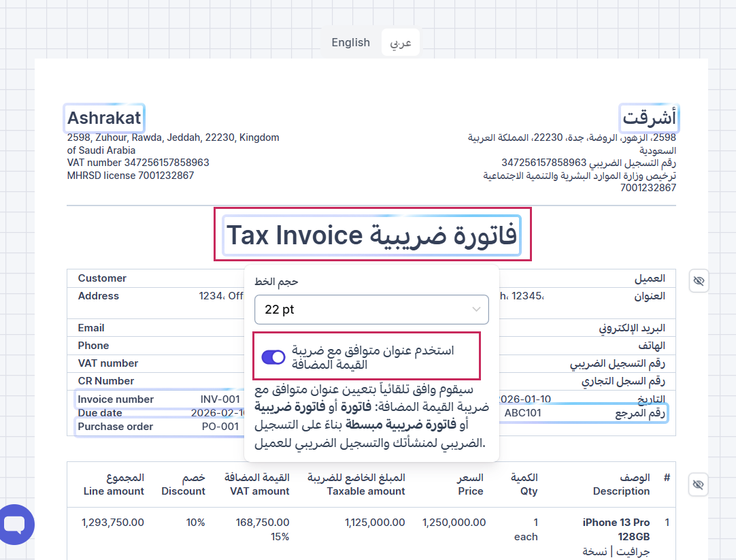Hide customer section using eye icon

tap(699, 280)
